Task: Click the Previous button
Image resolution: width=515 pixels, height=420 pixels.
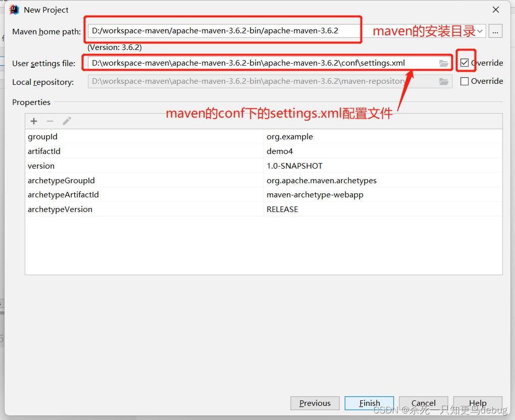Action: tap(315, 403)
